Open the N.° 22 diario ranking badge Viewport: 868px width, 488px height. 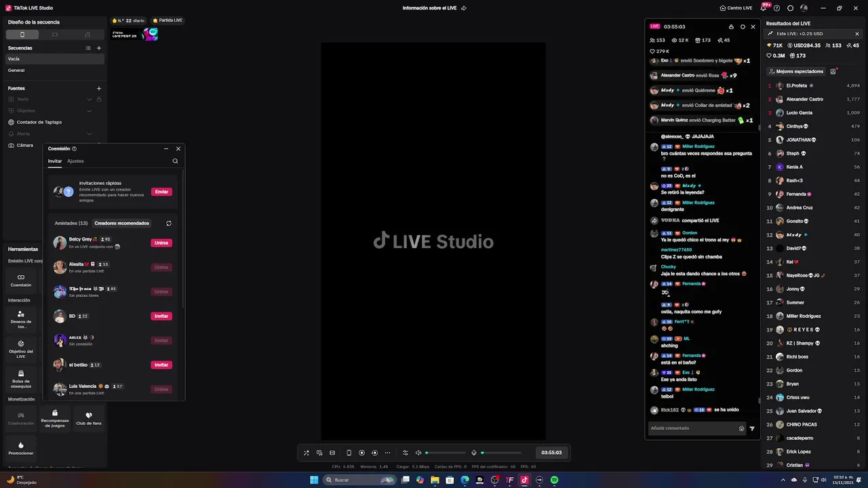pos(129,20)
